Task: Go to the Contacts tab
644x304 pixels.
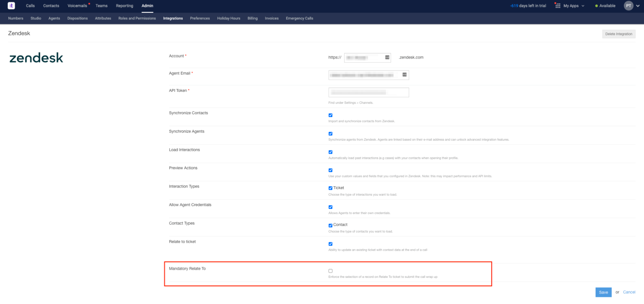Action: [51, 6]
